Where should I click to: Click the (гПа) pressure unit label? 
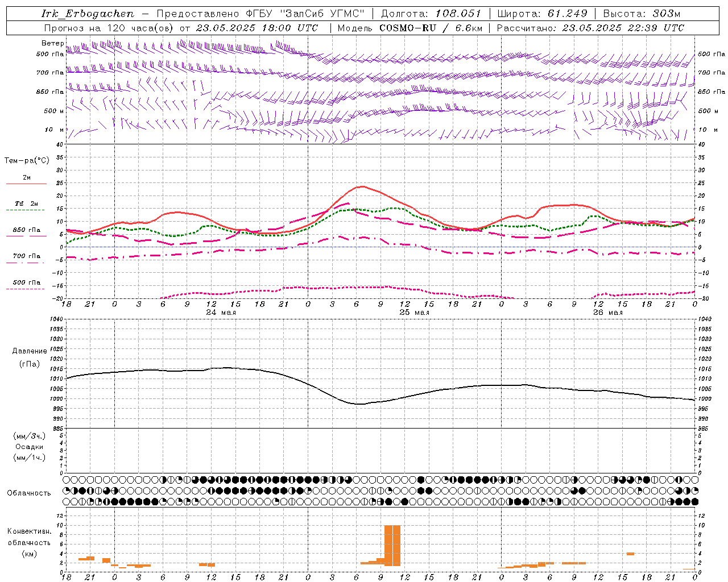point(29,364)
